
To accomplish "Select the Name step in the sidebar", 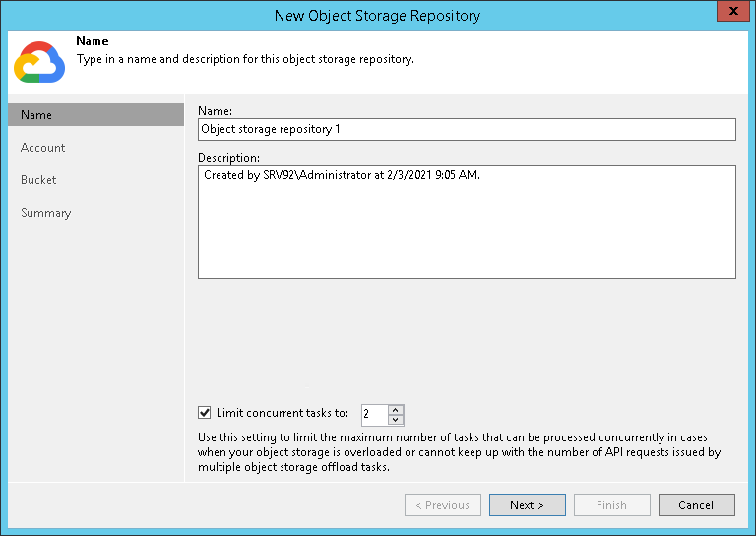I will point(37,115).
